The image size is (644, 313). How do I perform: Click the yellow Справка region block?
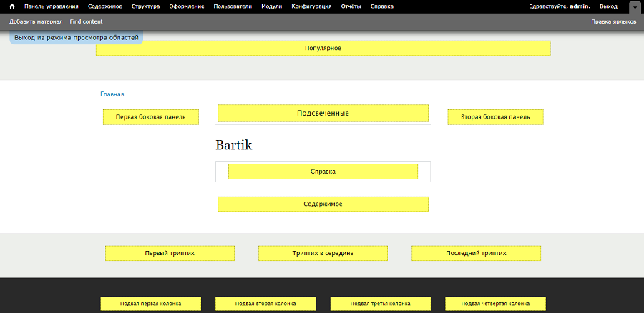(x=323, y=172)
